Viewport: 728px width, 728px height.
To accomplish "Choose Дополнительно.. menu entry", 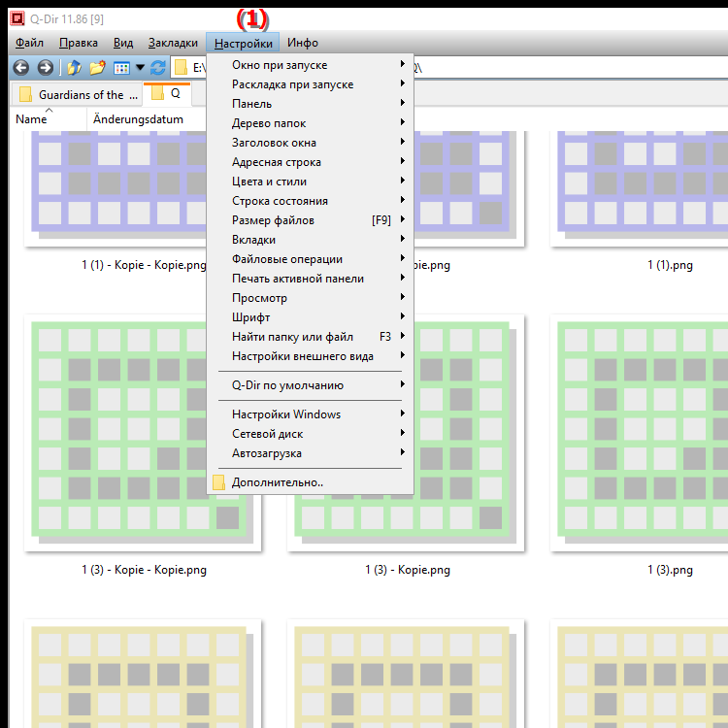I will (x=311, y=482).
